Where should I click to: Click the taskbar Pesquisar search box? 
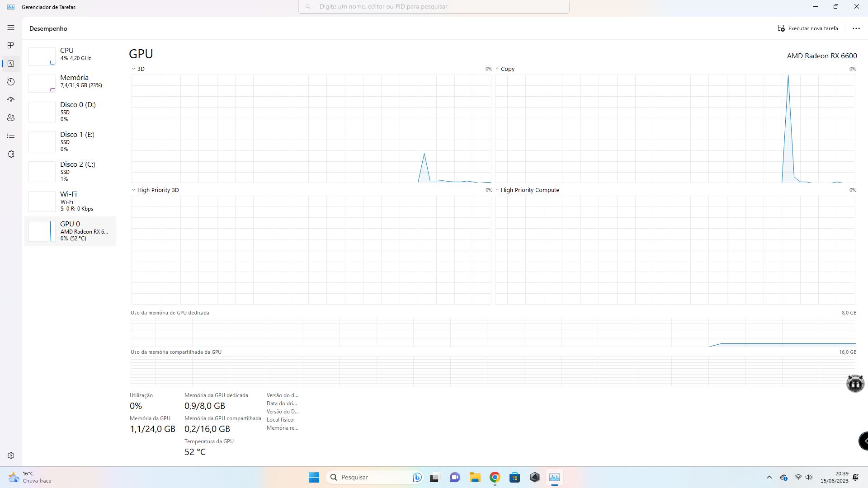tap(373, 477)
